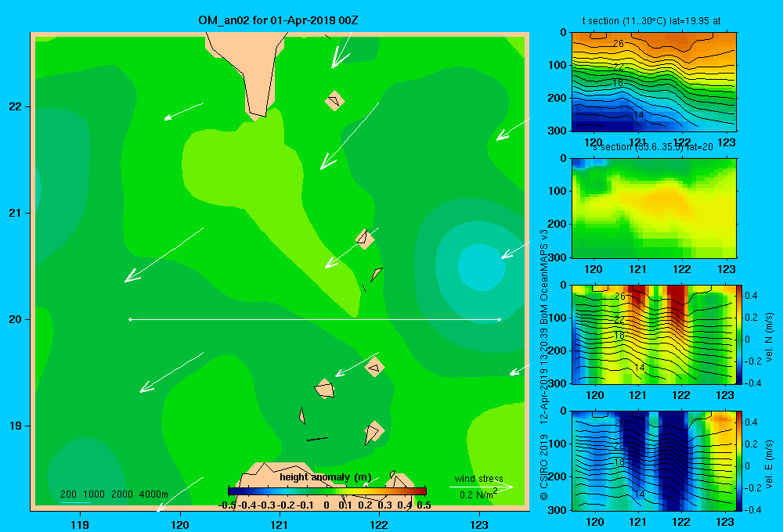The image size is (783, 532).
Task: Click longitude label 121 on main map
Action: 280,524
